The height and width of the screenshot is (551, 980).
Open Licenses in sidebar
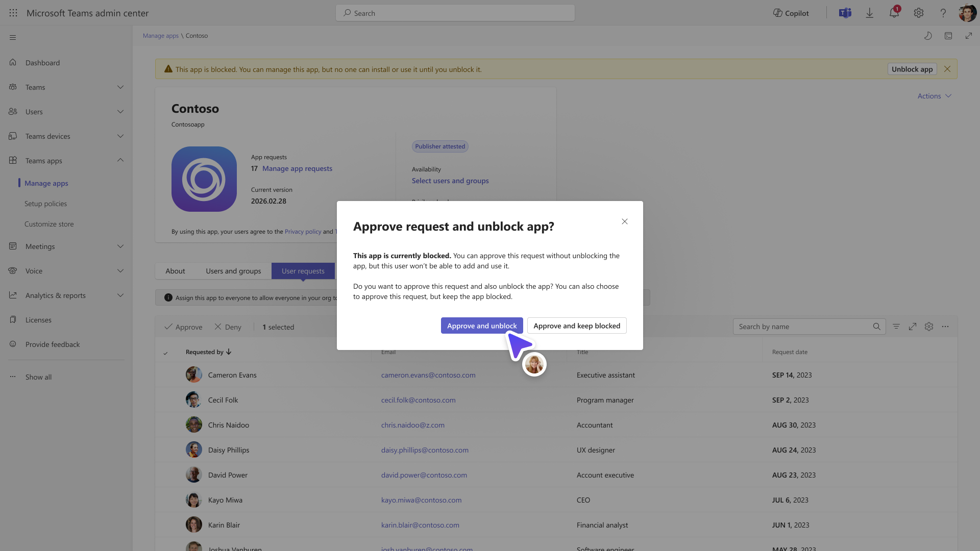point(38,320)
